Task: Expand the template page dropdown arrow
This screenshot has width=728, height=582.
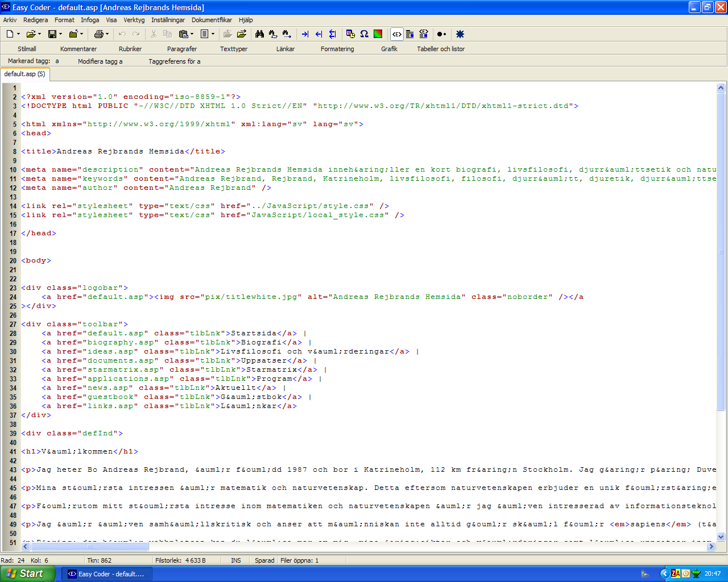Action: click(x=213, y=34)
